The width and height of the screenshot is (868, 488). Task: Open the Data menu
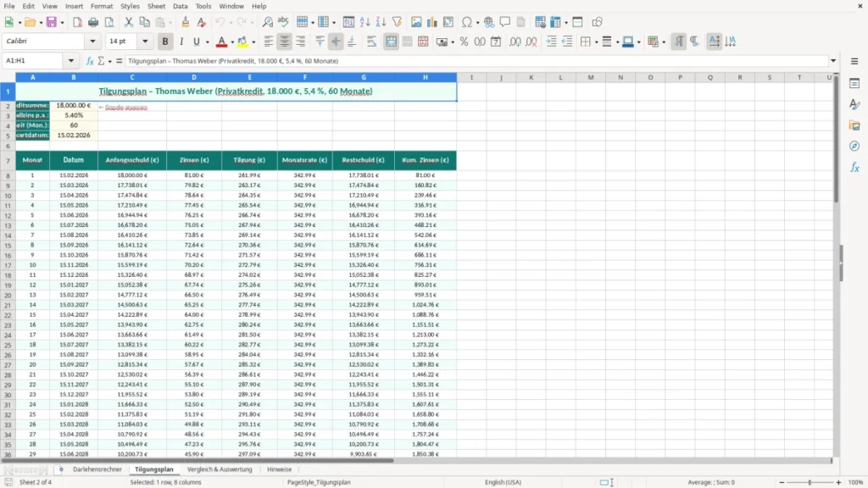click(180, 6)
